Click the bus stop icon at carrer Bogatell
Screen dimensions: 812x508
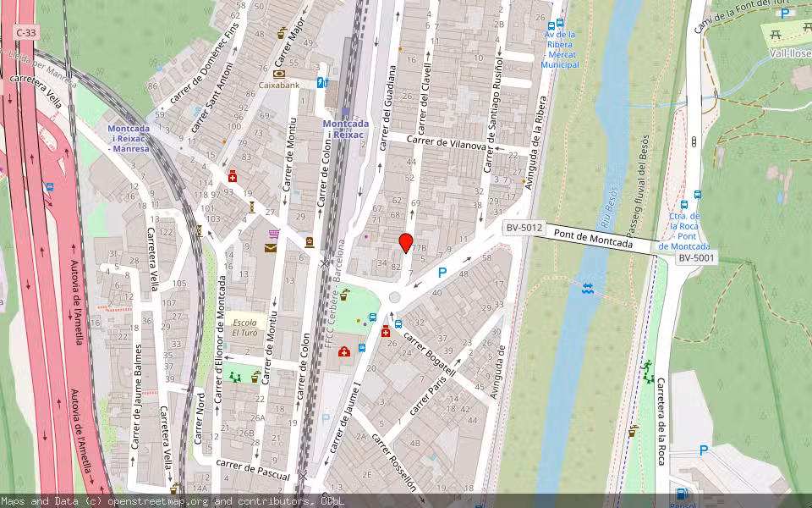(398, 324)
